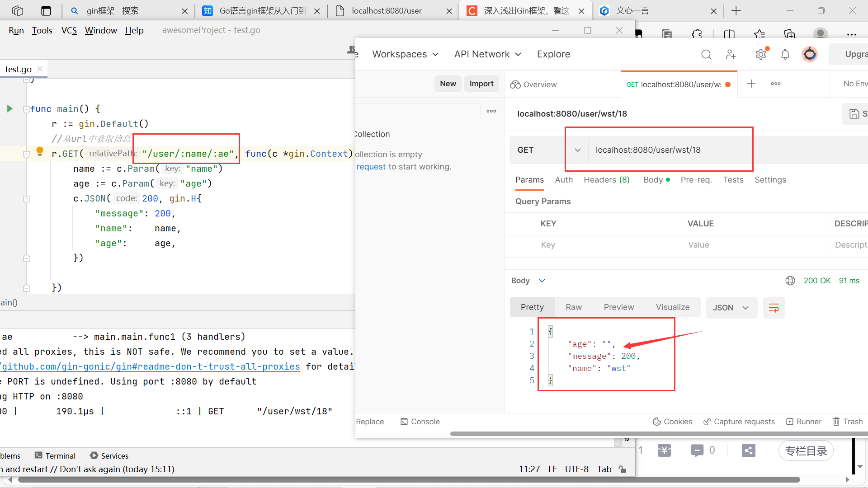The image size is (868, 488).
Task: Open Postman settings gear icon
Action: pyautogui.click(x=761, y=55)
